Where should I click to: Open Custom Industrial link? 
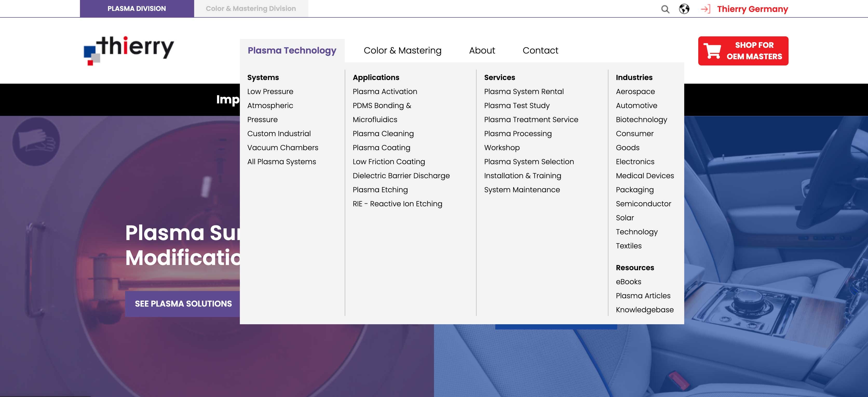(x=279, y=134)
